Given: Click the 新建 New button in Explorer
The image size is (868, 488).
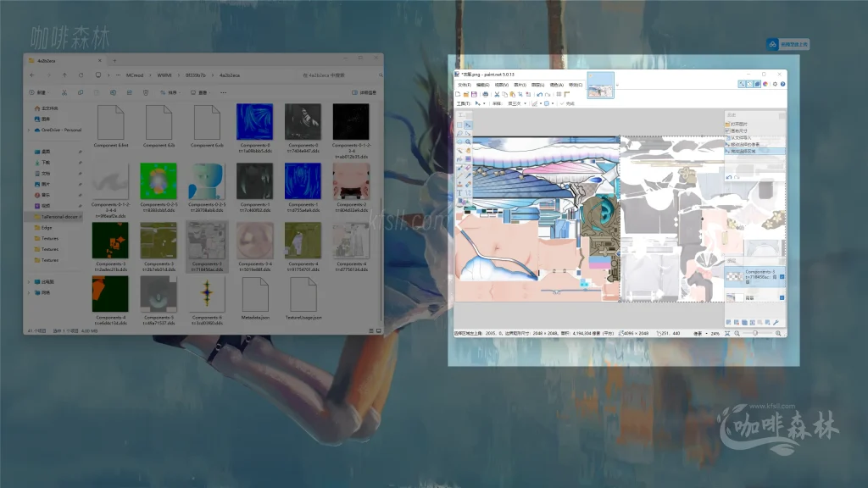Looking at the screenshot, I should pyautogui.click(x=39, y=92).
